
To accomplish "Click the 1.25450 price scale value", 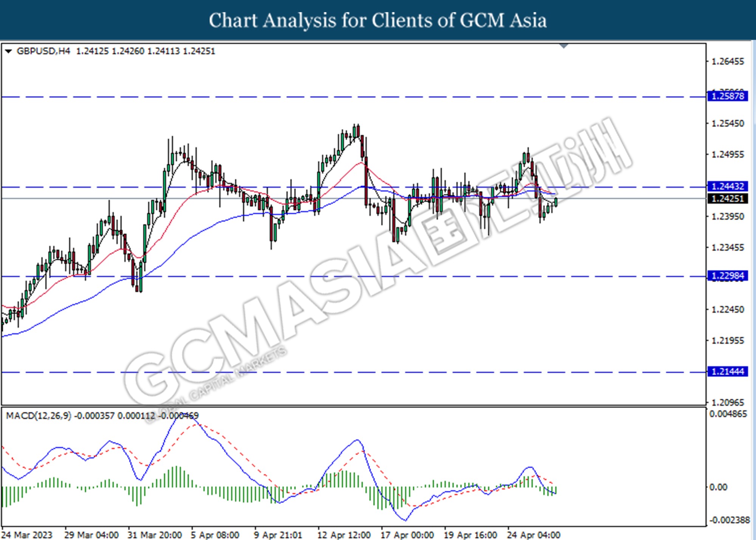I will click(728, 123).
